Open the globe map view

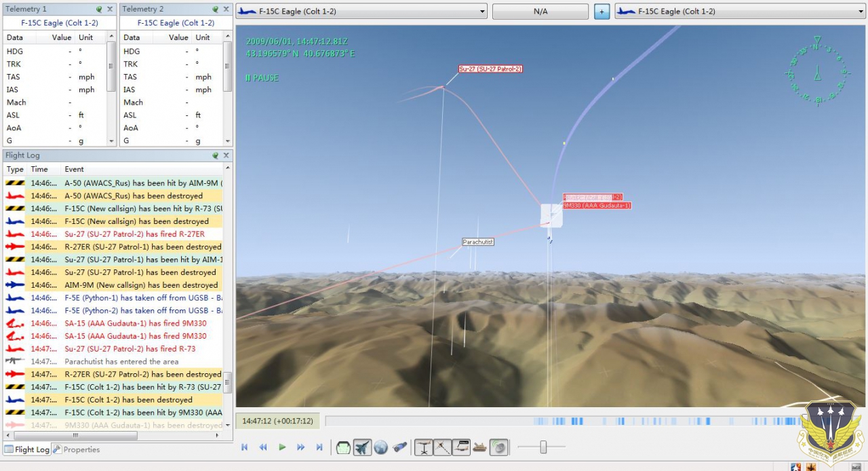[x=380, y=447]
